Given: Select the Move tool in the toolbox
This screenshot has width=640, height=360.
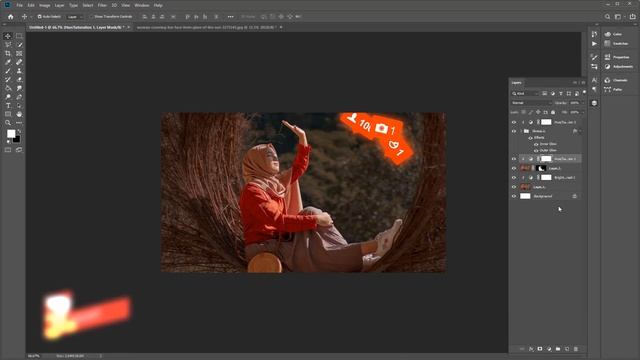Looking at the screenshot, I should pyautogui.click(x=8, y=36).
